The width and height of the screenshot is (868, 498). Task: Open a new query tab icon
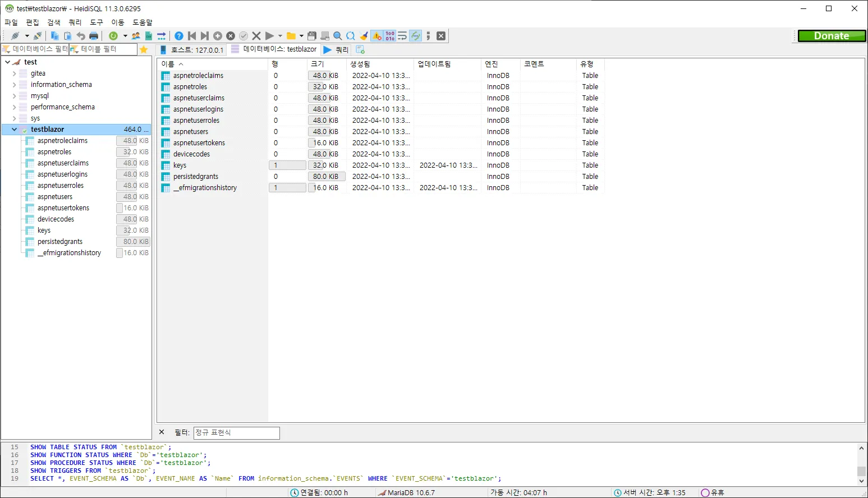tap(360, 49)
